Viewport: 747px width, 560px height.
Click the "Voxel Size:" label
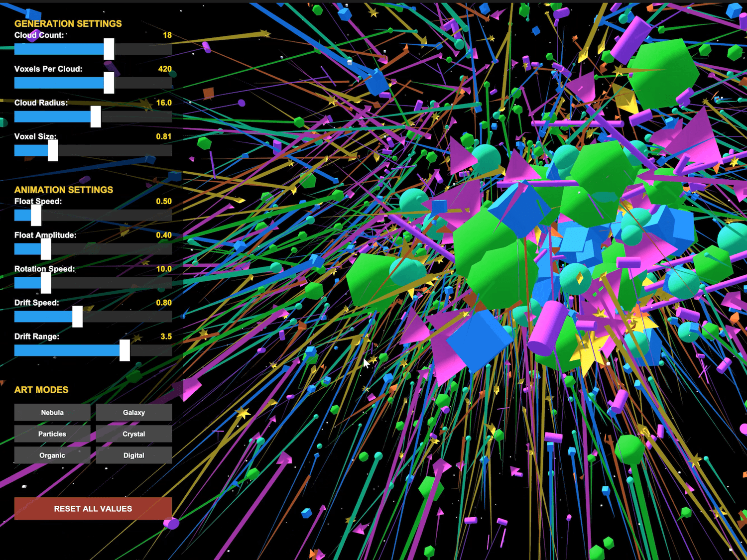[x=35, y=137]
